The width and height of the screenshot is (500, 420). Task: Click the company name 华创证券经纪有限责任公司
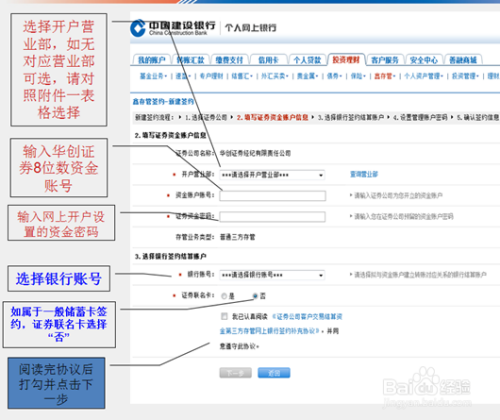pyautogui.click(x=255, y=153)
